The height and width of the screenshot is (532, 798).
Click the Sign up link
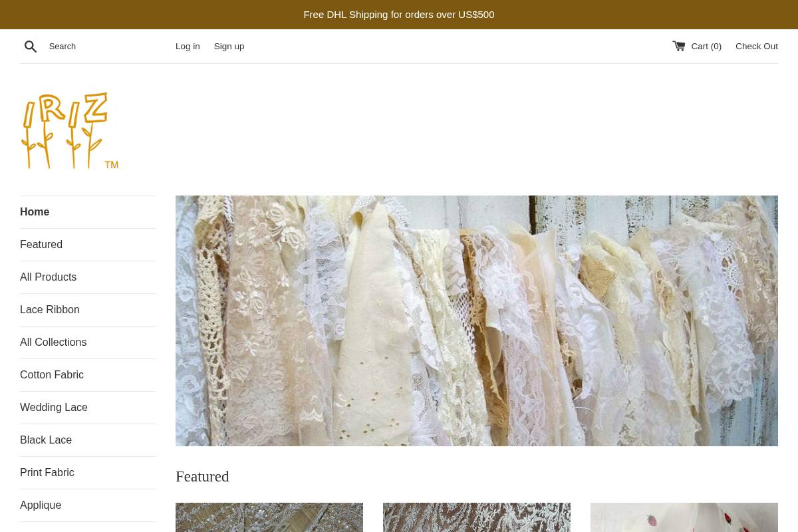coord(229,46)
